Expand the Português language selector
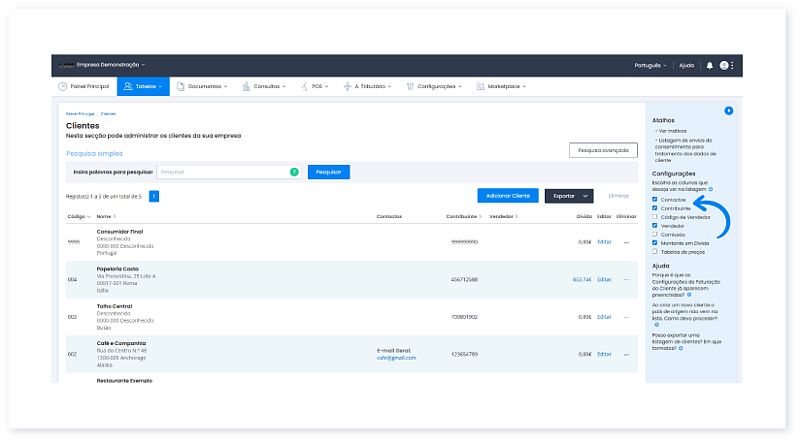 tap(651, 65)
